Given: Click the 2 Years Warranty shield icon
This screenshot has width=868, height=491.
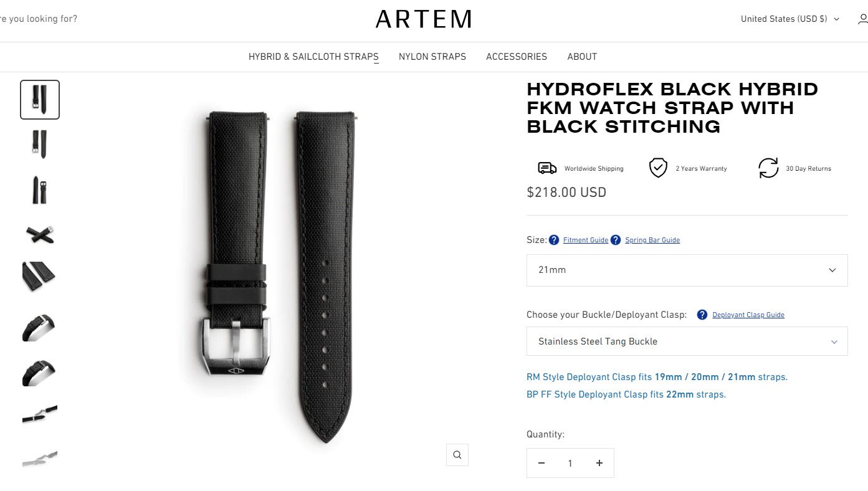Looking at the screenshot, I should click(x=658, y=168).
